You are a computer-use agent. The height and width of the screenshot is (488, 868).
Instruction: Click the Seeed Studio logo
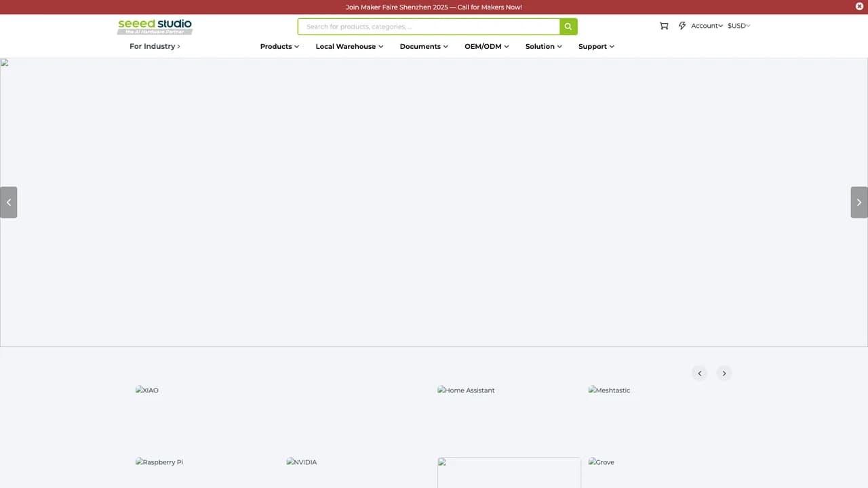click(155, 26)
